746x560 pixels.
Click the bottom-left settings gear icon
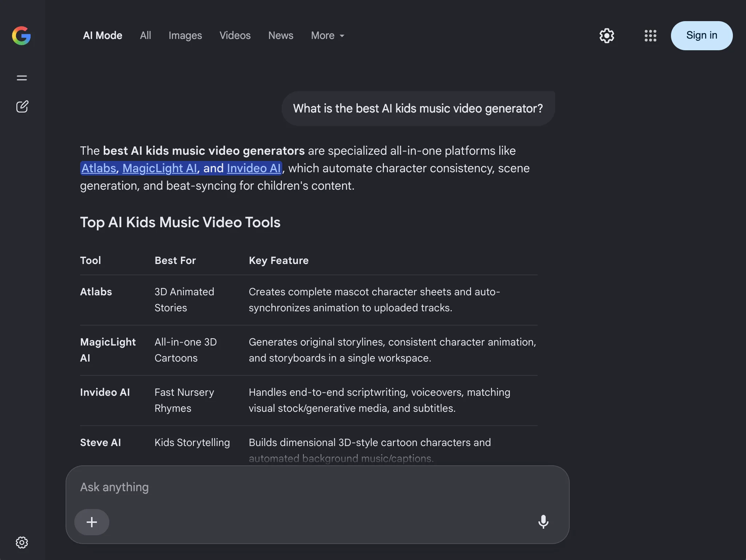tap(22, 543)
